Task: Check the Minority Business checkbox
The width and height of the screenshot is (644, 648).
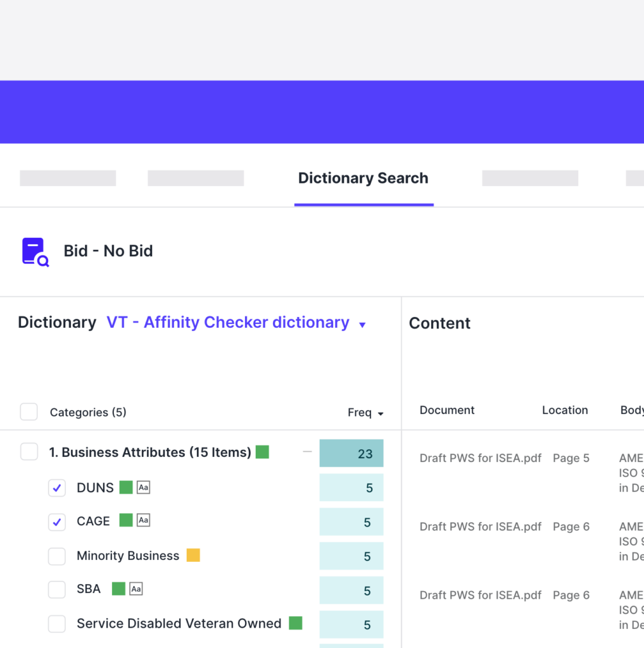Action: click(x=57, y=556)
